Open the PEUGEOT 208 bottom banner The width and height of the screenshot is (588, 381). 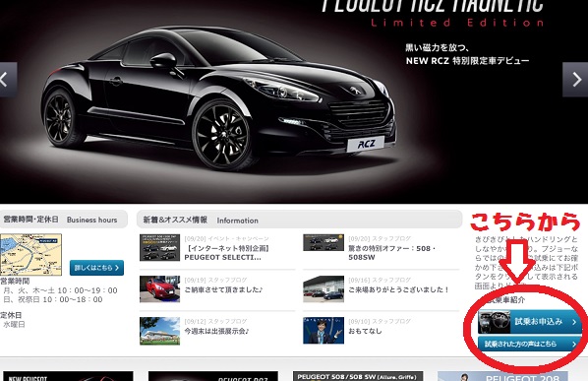coord(502,376)
